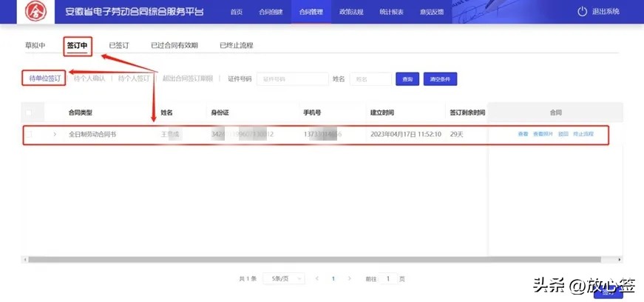This screenshot has width=644, height=302.
Task: Click 退出系统 to log out
Action: click(606, 12)
